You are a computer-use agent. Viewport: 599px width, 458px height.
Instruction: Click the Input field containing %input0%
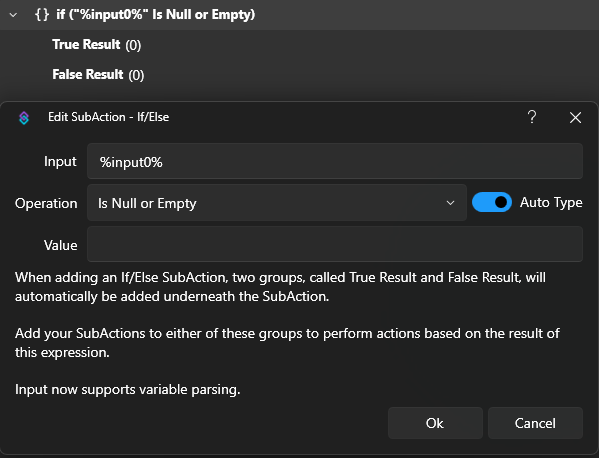[x=335, y=161]
